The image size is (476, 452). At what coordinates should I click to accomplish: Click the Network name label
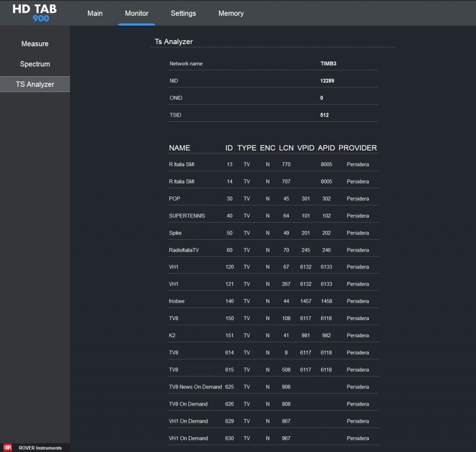click(186, 63)
